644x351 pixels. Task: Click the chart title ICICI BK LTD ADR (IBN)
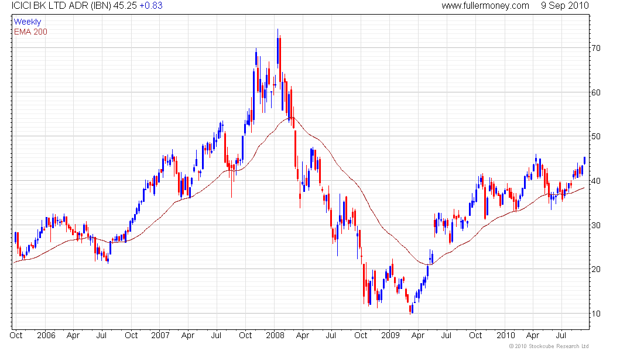point(61,6)
